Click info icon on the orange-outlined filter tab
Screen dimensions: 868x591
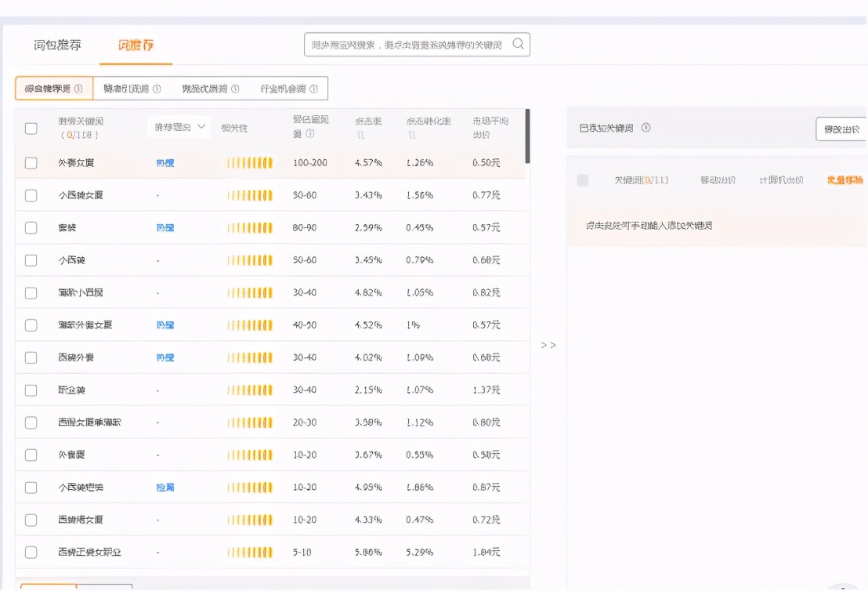78,89
